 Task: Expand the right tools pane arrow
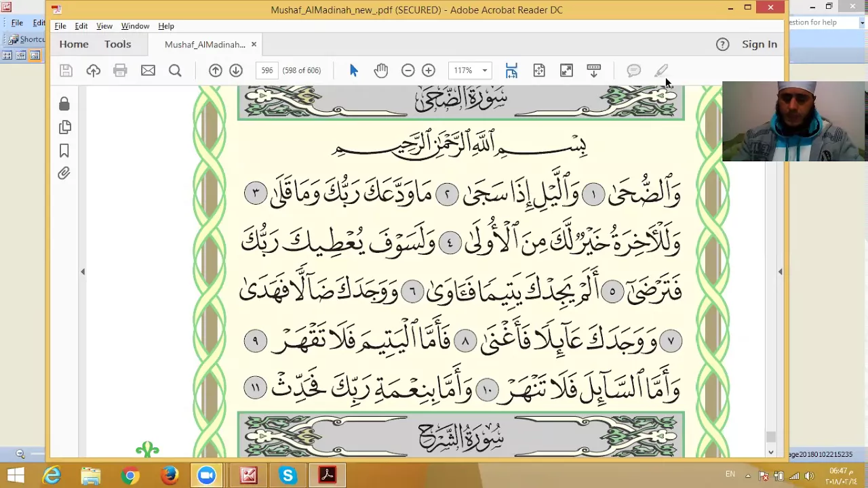point(780,272)
